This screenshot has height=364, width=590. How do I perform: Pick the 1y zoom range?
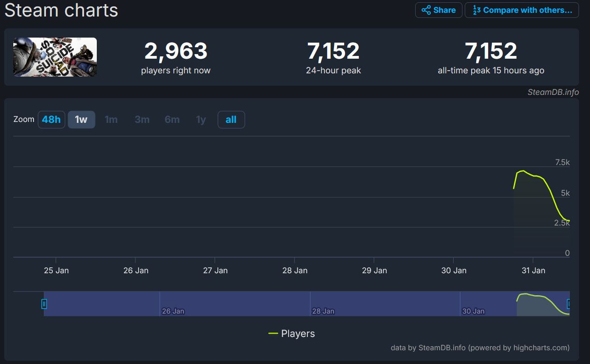point(201,120)
